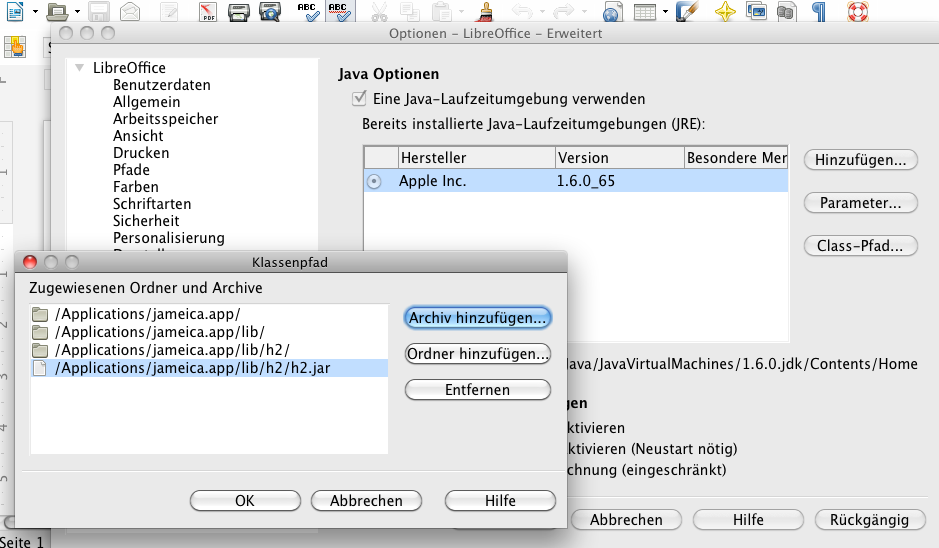Select Allgemein in options tree

click(147, 102)
